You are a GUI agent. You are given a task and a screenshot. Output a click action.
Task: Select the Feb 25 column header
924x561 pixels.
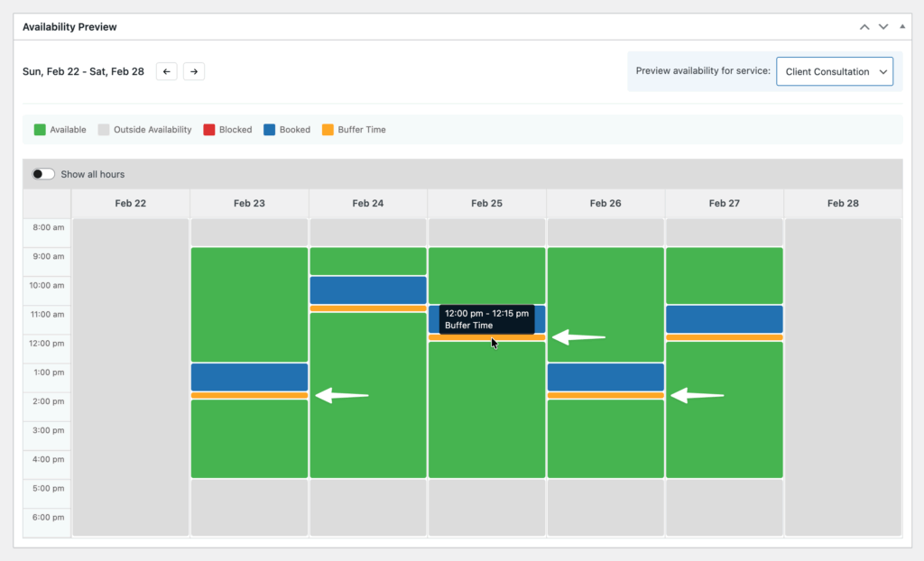[486, 203]
